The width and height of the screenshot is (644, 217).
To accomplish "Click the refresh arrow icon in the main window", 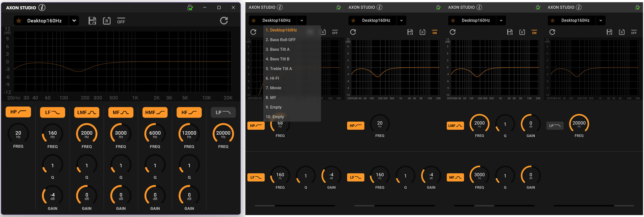I will click(x=224, y=21).
